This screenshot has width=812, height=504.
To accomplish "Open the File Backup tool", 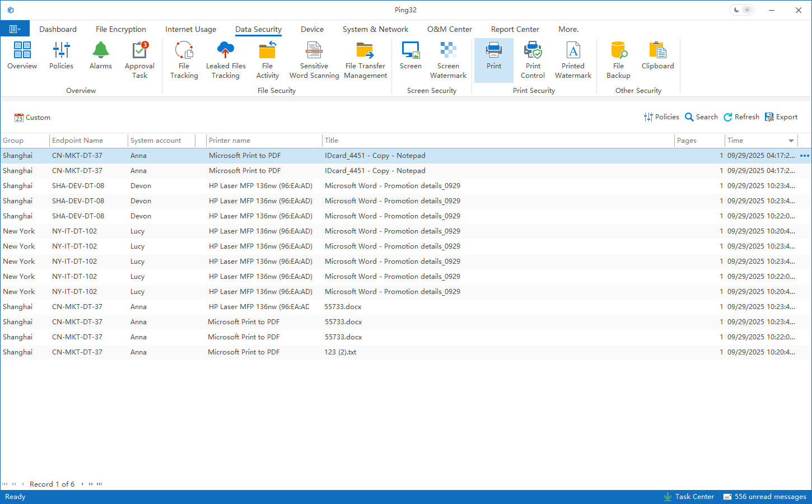I will click(x=618, y=60).
